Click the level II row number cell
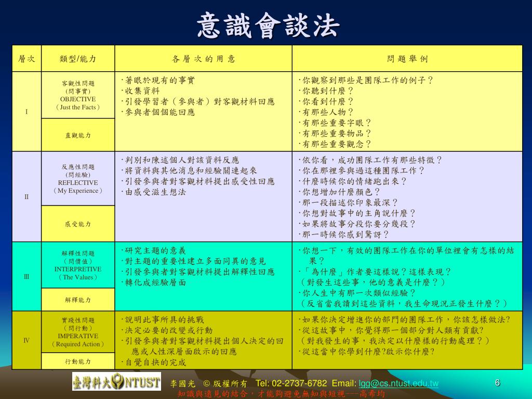This screenshot has height=399, width=532. click(x=26, y=197)
